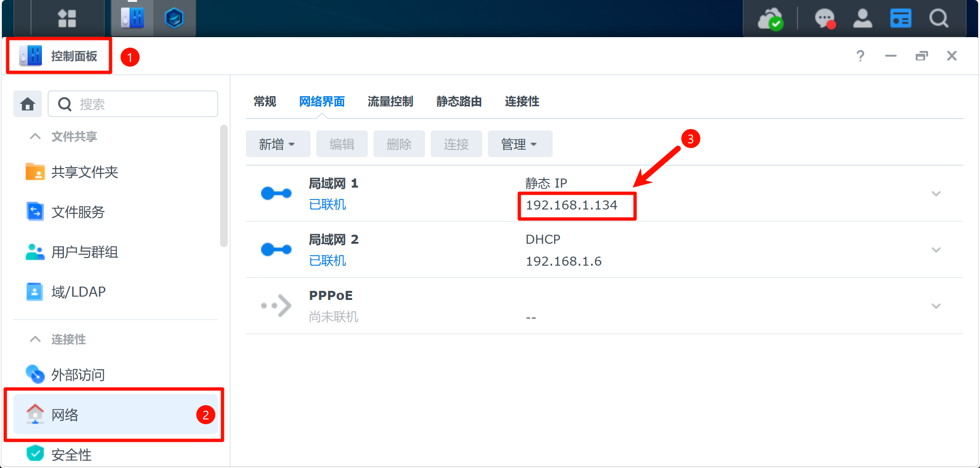
Task: Click the sidebar search field
Action: pos(133,104)
